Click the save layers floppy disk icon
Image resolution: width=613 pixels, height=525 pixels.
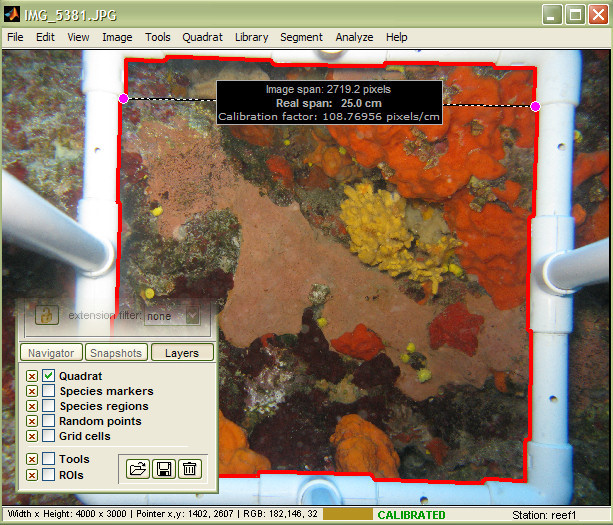pos(164,467)
